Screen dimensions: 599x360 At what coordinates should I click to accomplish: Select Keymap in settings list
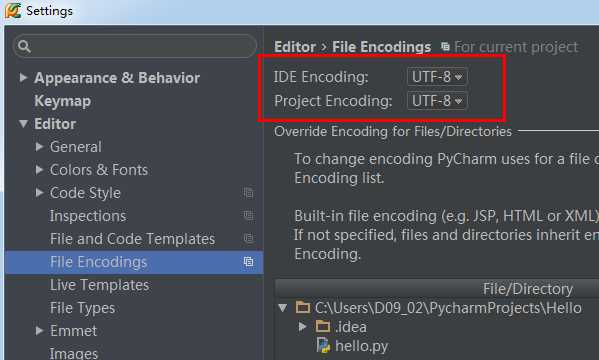(63, 101)
